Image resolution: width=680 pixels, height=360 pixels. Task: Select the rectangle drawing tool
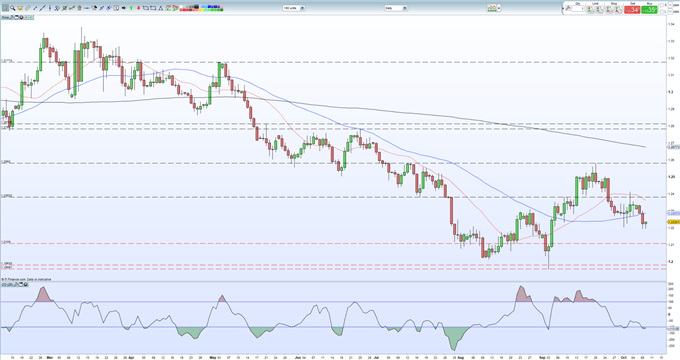[x=153, y=8]
